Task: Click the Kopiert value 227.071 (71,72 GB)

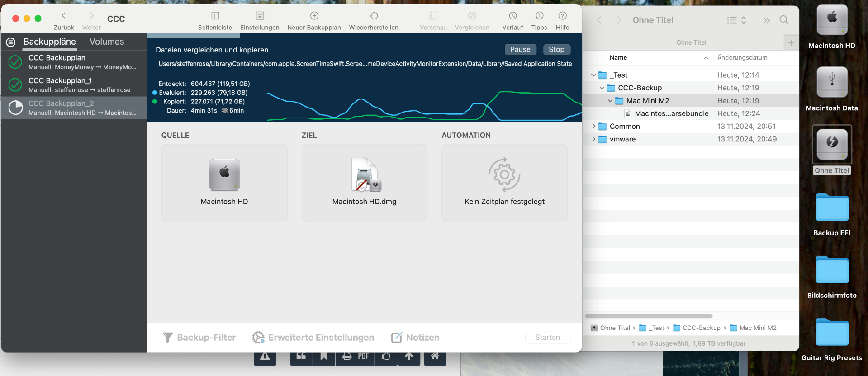Action: pos(218,102)
